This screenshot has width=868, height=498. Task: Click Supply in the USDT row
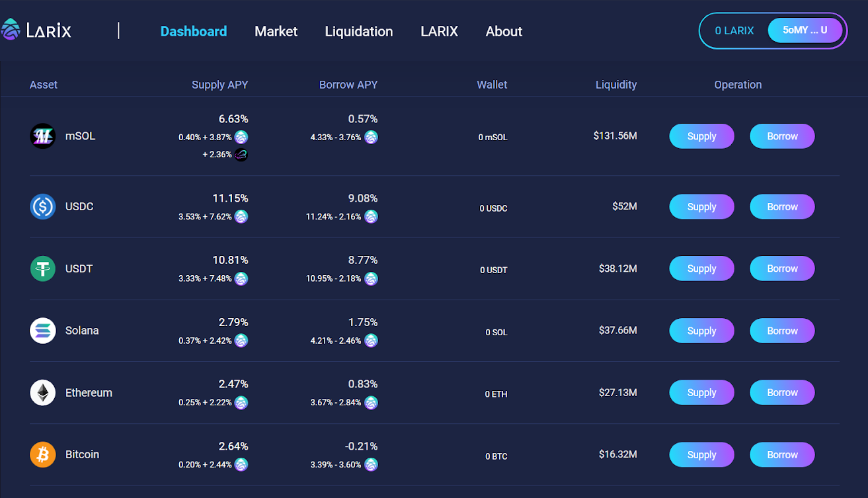701,269
